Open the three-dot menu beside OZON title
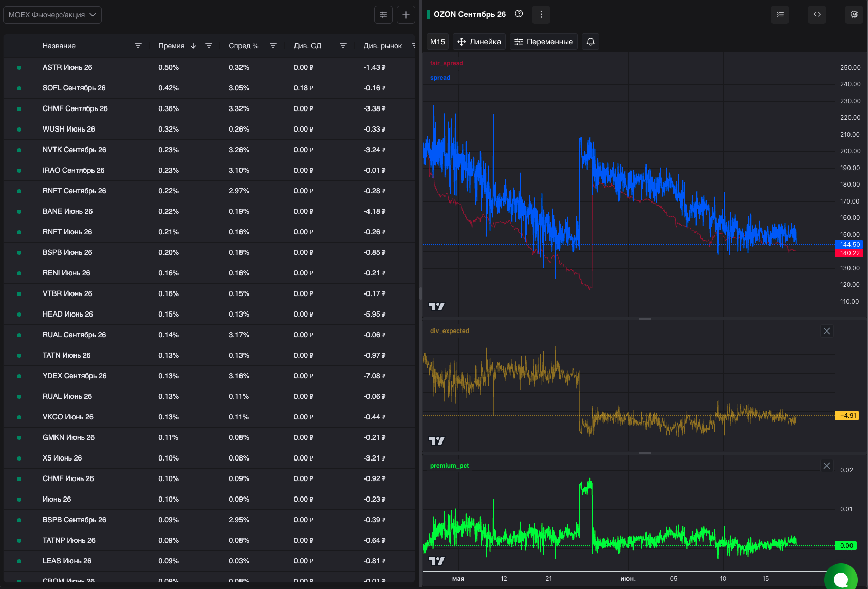 [541, 14]
